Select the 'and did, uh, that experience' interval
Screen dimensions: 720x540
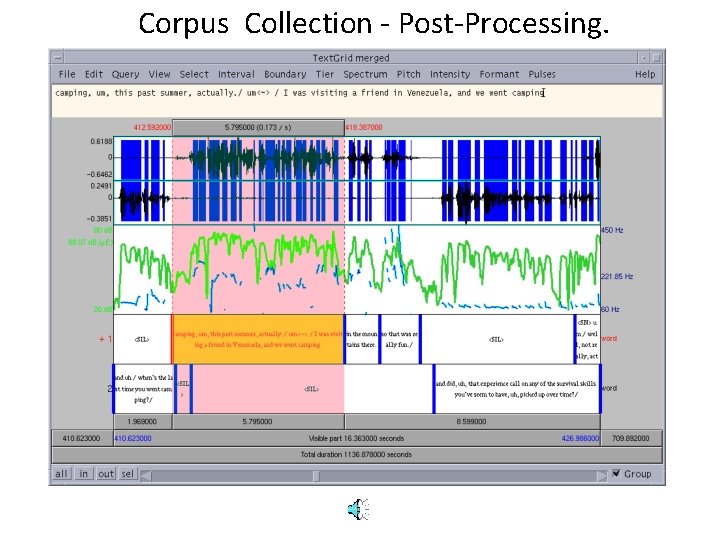click(x=516, y=389)
